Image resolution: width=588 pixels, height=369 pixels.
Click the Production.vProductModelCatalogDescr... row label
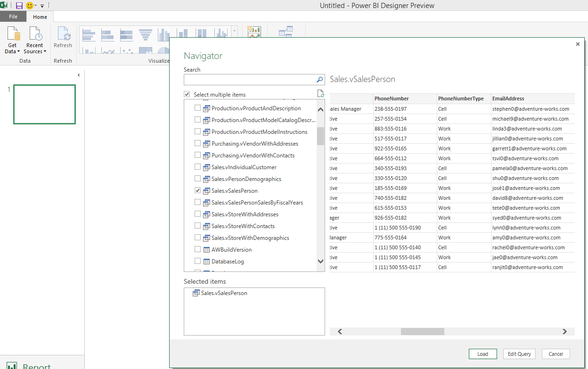point(263,120)
